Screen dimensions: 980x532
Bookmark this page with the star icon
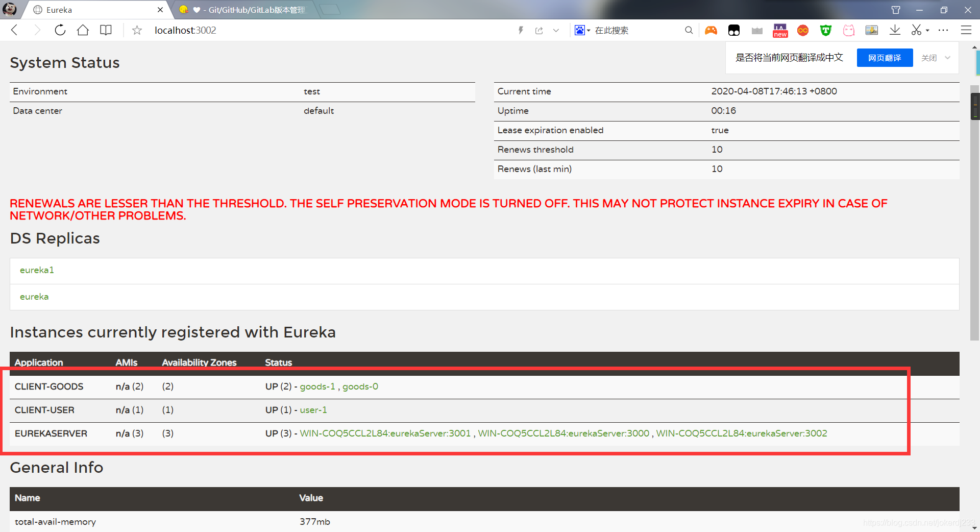click(137, 30)
